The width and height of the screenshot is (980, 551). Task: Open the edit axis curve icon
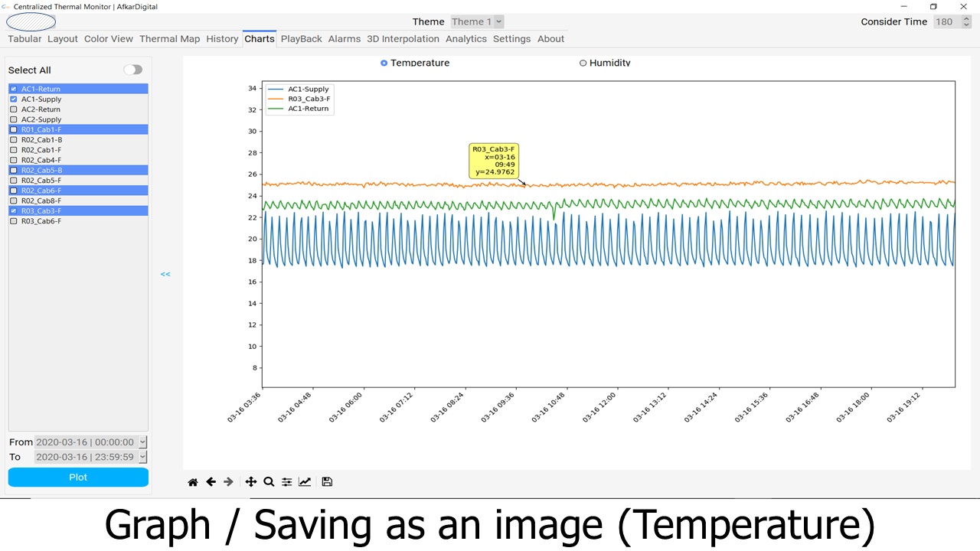(305, 482)
